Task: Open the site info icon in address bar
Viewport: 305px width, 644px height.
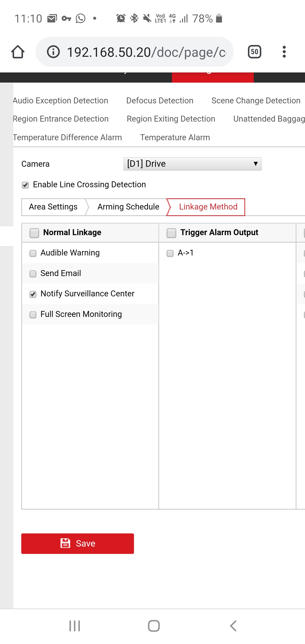Action: (x=53, y=52)
